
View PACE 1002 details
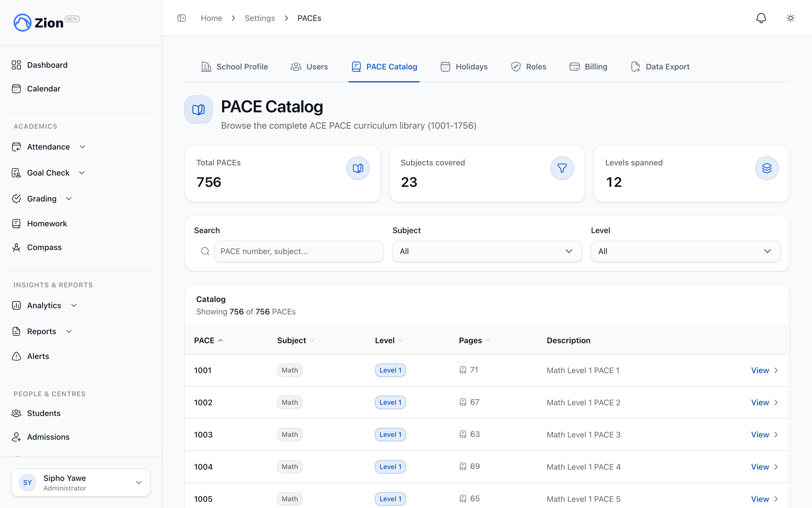tap(764, 402)
